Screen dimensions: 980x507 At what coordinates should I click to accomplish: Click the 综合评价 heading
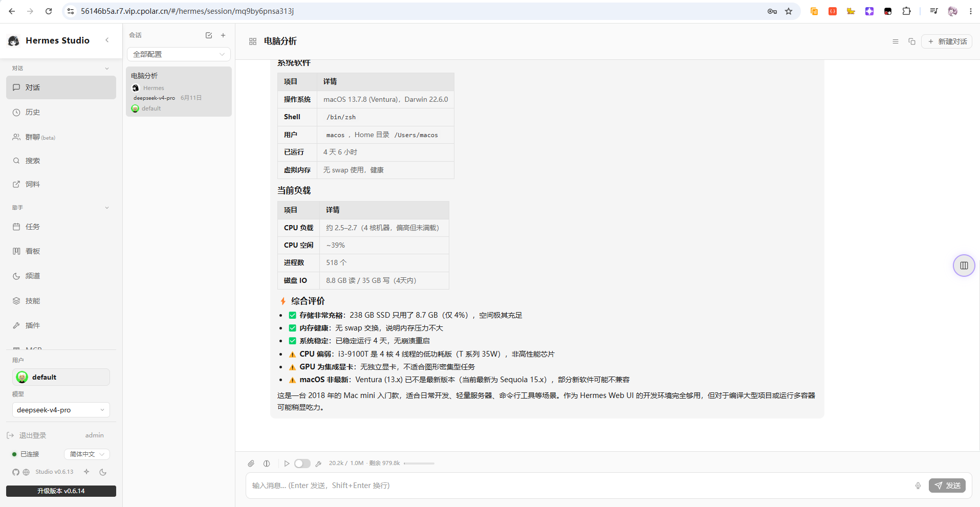click(308, 301)
